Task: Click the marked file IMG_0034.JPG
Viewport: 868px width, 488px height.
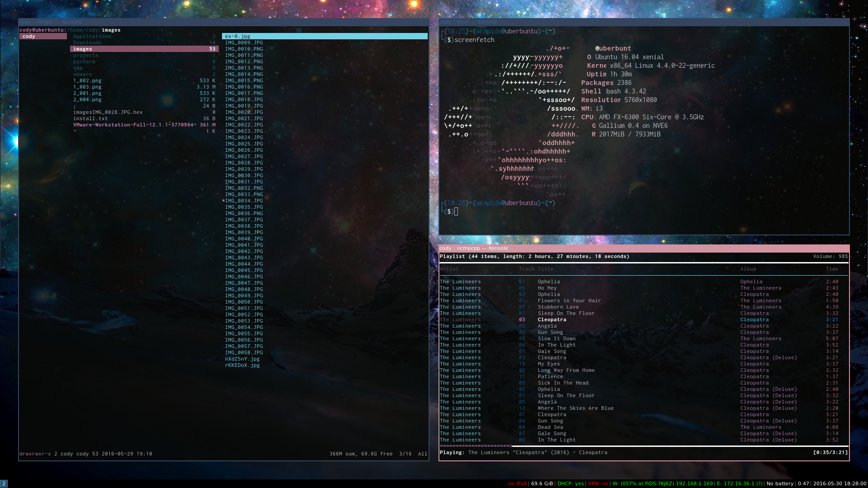Action: click(x=244, y=201)
